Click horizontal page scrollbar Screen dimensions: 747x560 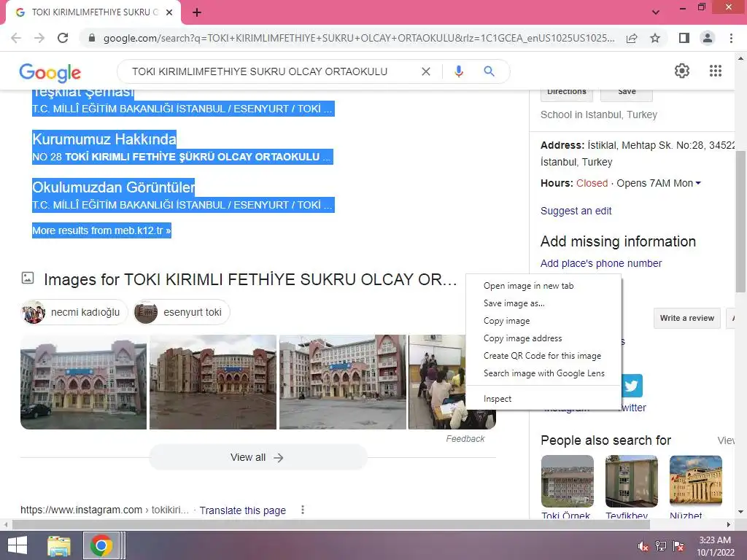[x=331, y=525]
